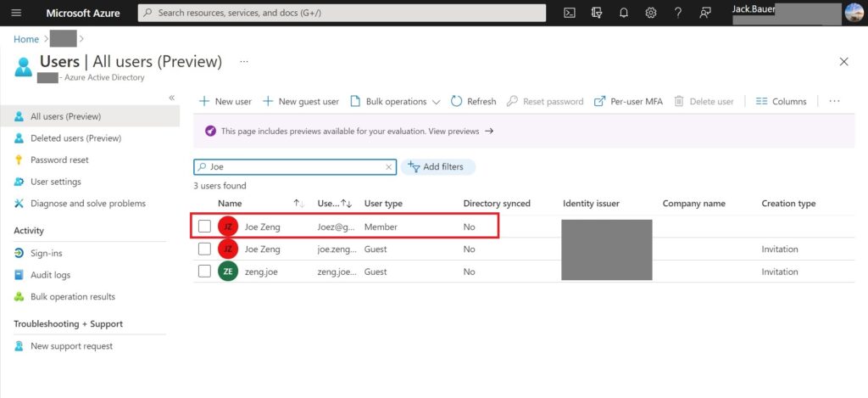Click the user search field containing Joe
Viewport: 868px width, 398px height.
point(293,167)
